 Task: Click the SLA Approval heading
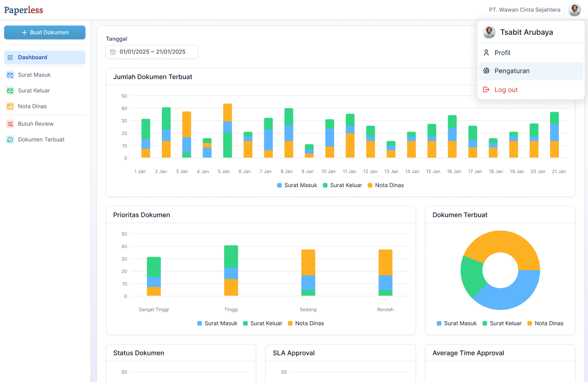click(293, 353)
